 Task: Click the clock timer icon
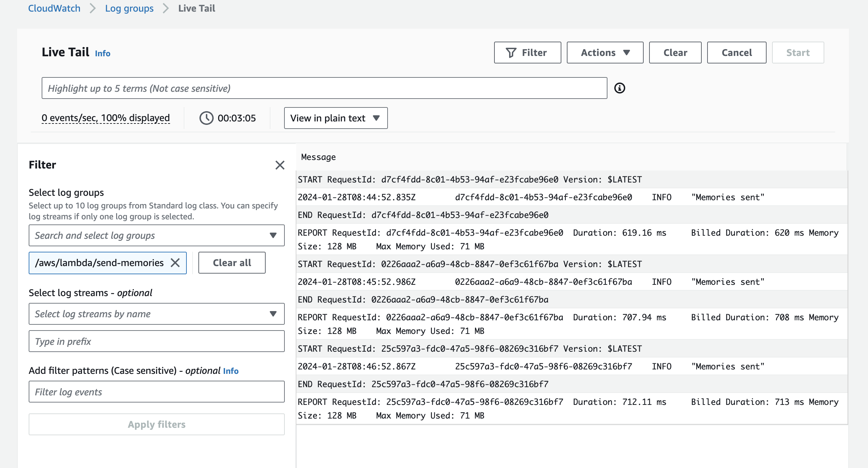pyautogui.click(x=206, y=118)
